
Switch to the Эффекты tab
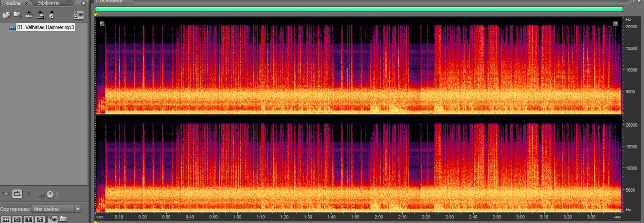[x=48, y=3]
